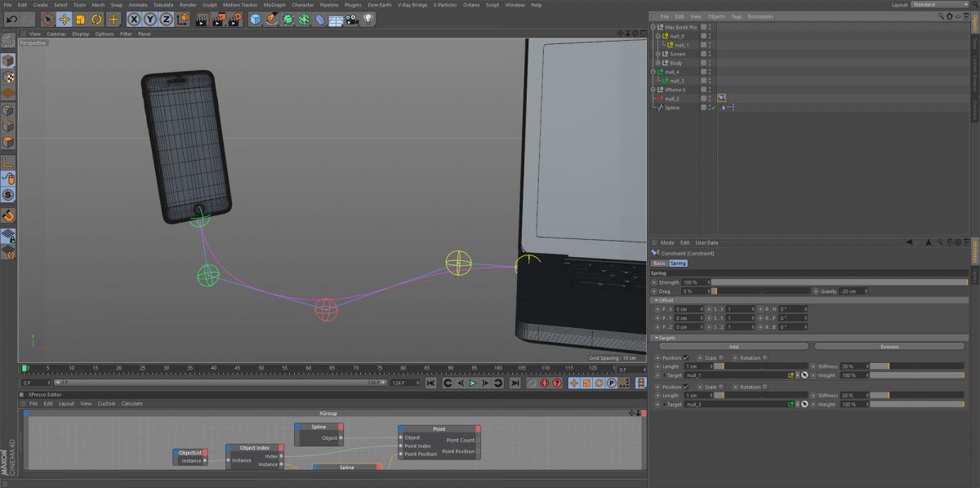This screenshot has height=488, width=980.
Task: Uncheck the first Position checkbox in Targets
Action: (x=686, y=357)
